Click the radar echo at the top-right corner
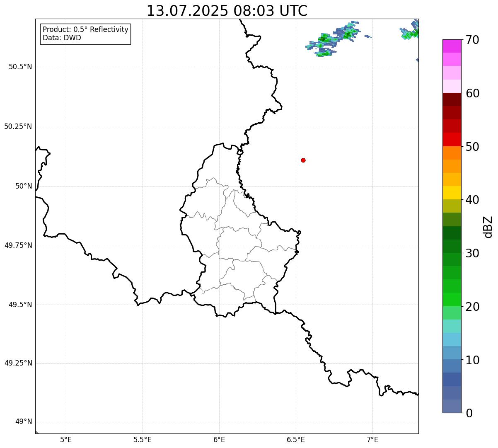This screenshot has height=448, width=498. [410, 30]
